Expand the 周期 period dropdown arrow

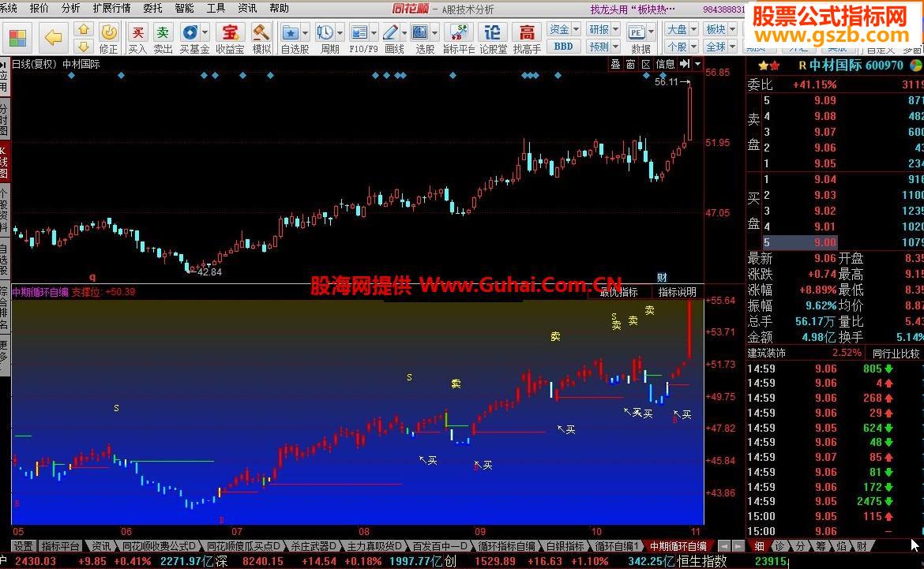tap(340, 32)
